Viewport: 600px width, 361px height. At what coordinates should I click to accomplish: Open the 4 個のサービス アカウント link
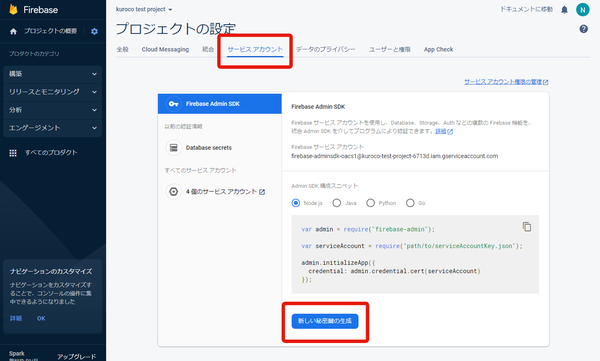(x=225, y=191)
